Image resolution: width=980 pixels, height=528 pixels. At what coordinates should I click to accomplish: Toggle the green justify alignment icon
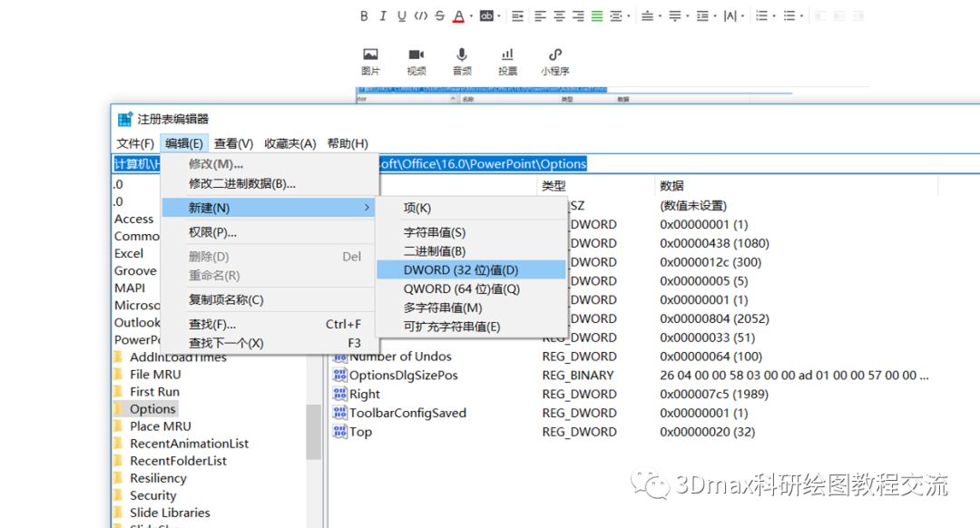[597, 16]
